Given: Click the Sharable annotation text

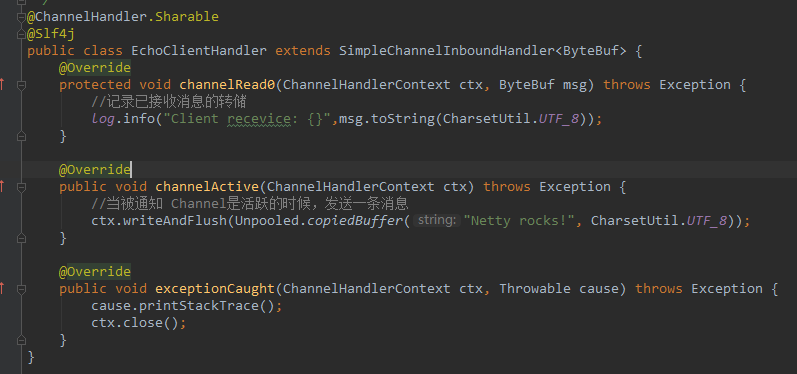Looking at the screenshot, I should click(187, 17).
